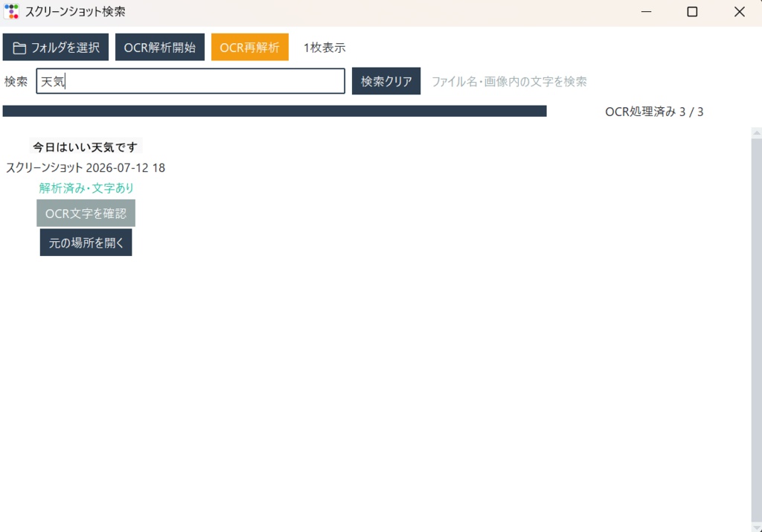This screenshot has width=762, height=532.
Task: Maximize the スクリーンショット検索 window
Action: click(692, 12)
